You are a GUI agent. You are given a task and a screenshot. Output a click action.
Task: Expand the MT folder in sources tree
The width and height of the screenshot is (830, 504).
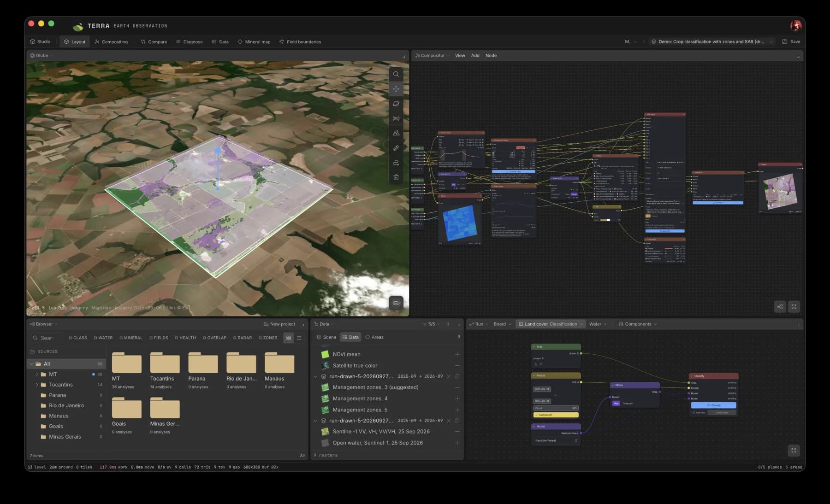point(37,375)
